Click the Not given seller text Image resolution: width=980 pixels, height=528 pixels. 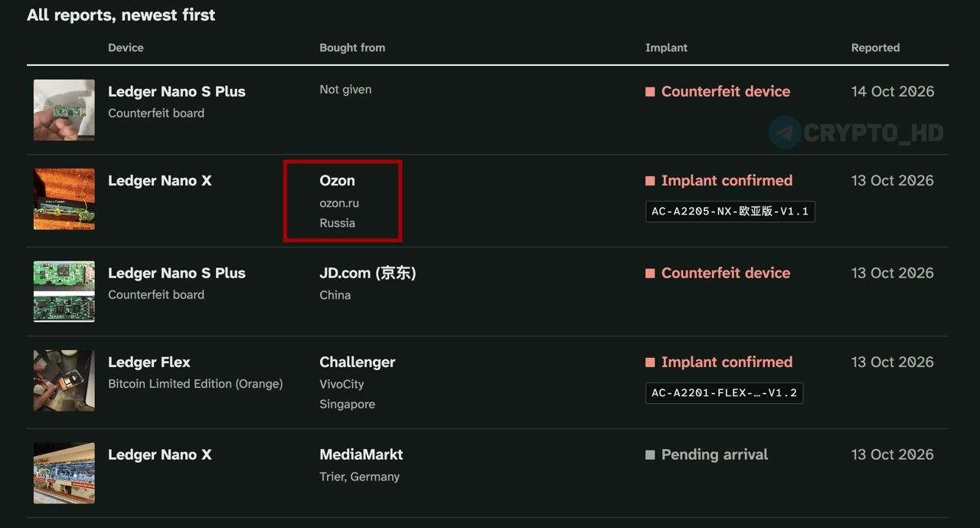pyautogui.click(x=345, y=90)
